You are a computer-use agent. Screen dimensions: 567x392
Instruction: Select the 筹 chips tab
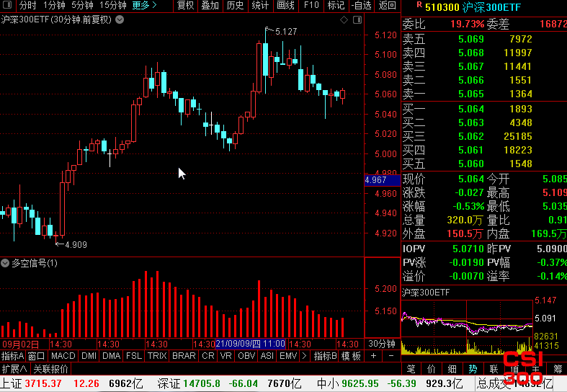558,369
